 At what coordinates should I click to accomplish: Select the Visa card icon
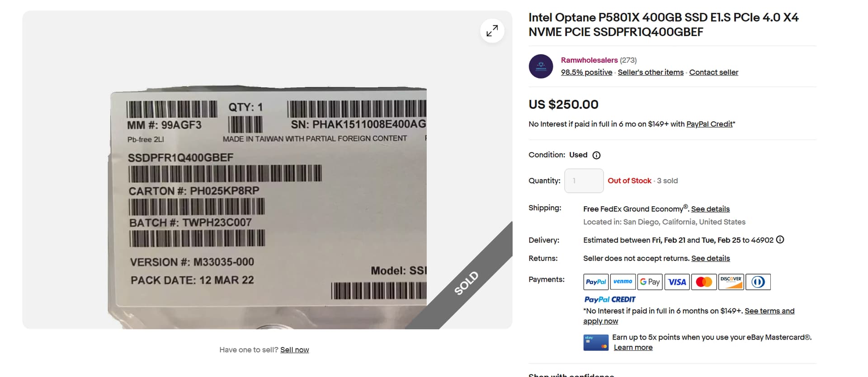pos(677,282)
